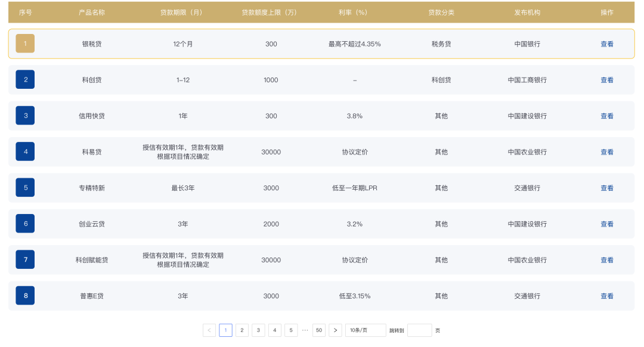
Task: Select product name 创业云贷
Action: [x=92, y=224]
